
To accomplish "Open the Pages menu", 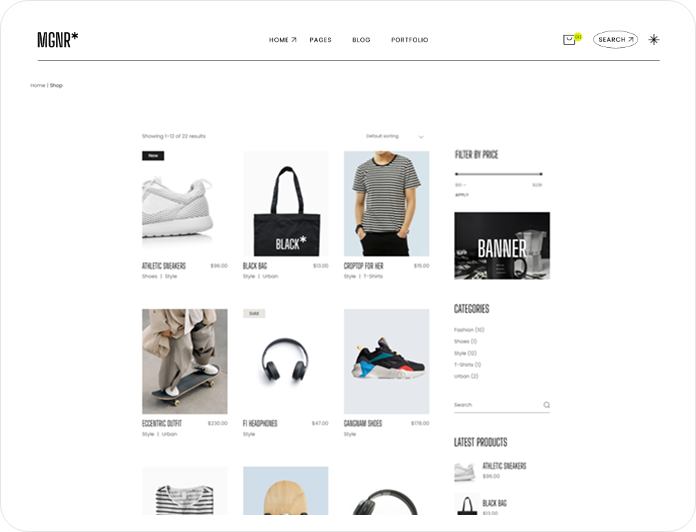I will (320, 40).
